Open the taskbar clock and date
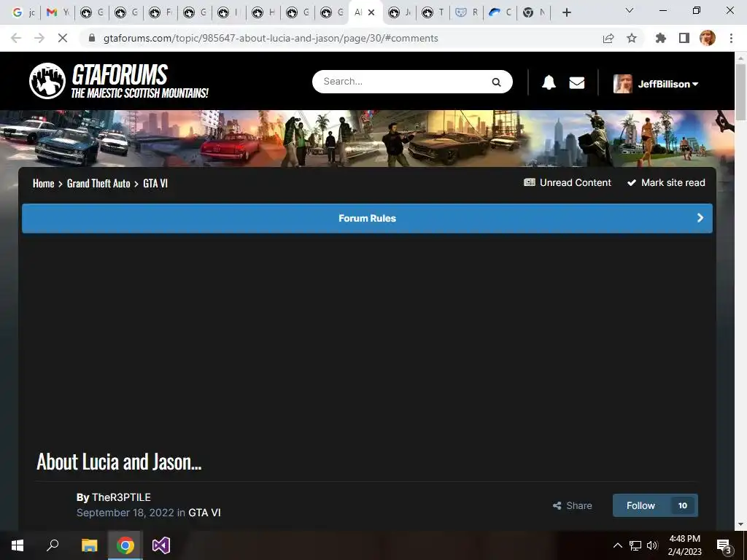 pos(684,545)
